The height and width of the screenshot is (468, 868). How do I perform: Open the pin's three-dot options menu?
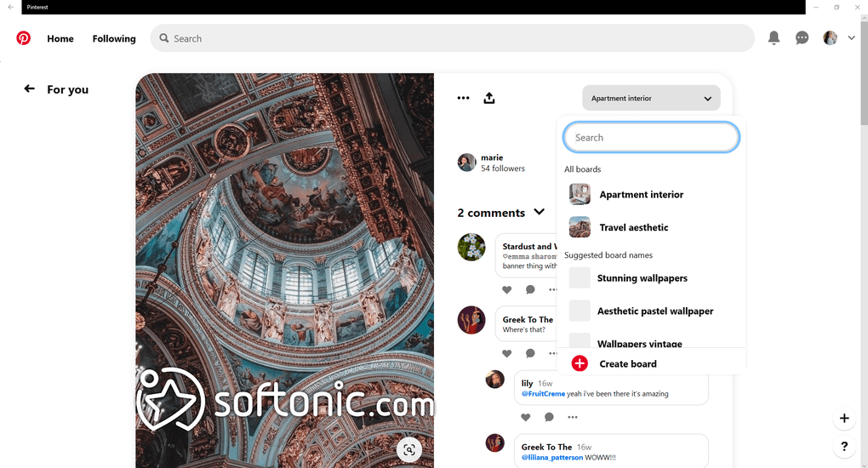pos(463,98)
